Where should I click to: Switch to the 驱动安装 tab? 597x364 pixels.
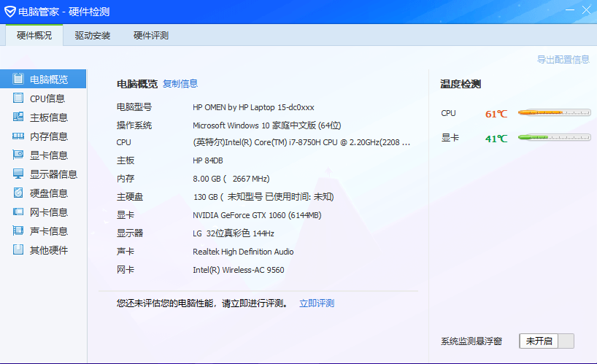click(x=93, y=36)
